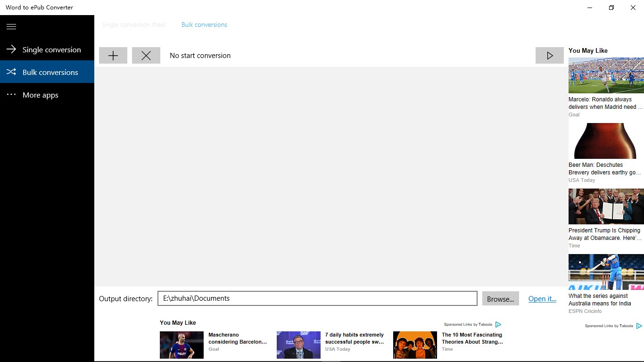644x362 pixels.
Task: Open More apps in the sidebar
Action: tap(47, 95)
